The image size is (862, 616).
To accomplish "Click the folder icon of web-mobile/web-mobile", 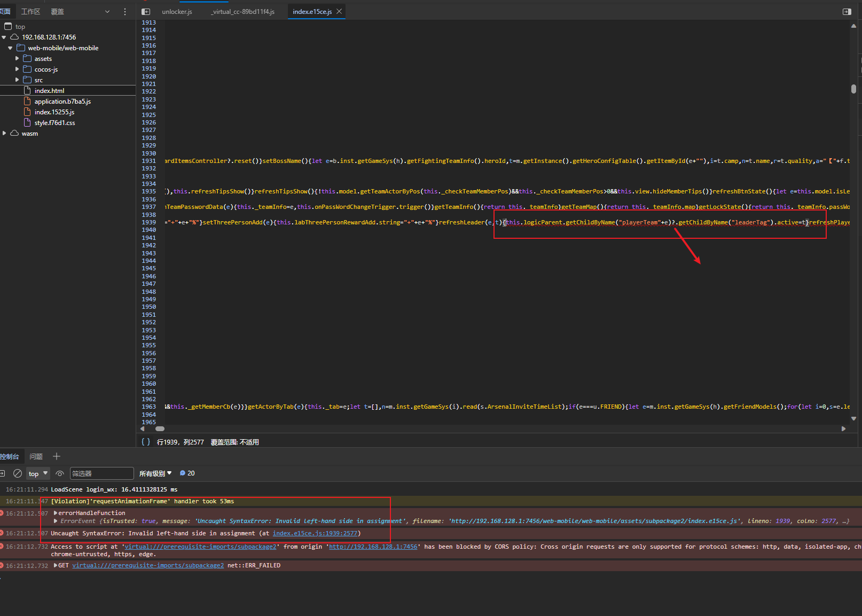I will pos(21,48).
